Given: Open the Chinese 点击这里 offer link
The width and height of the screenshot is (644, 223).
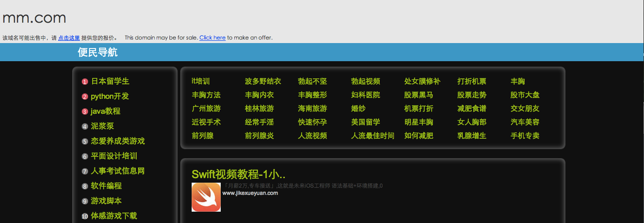Looking at the screenshot, I should tap(69, 38).
